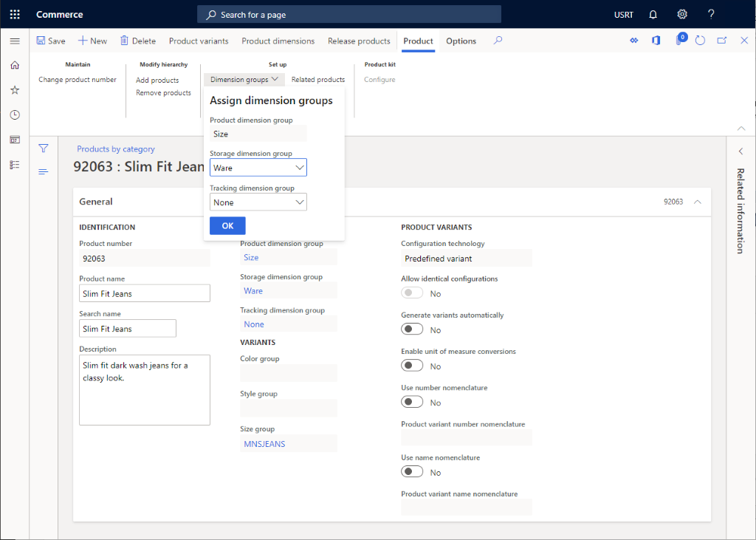
Task: Open the Attachments icon showing zero documents
Action: tap(678, 41)
